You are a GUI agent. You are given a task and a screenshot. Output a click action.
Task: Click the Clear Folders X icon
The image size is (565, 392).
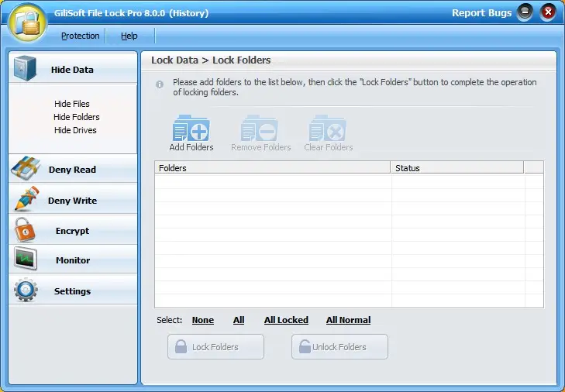pos(327,129)
